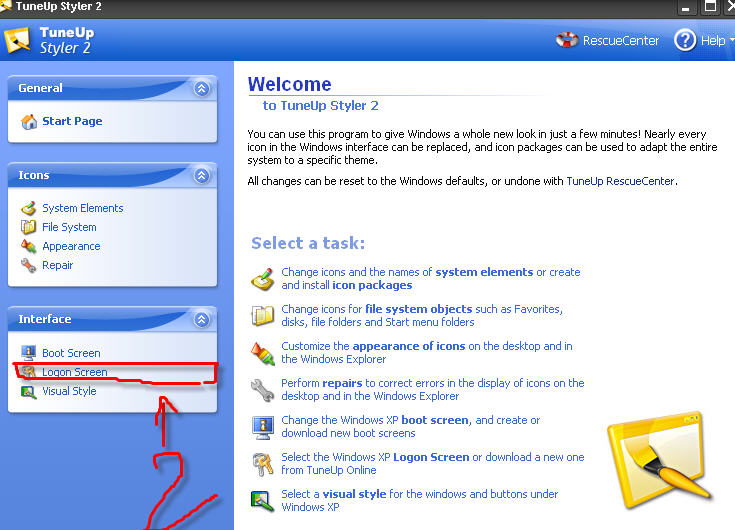Click the Logon Screen keys icon in sidebar
The image size is (735, 530).
pos(29,372)
